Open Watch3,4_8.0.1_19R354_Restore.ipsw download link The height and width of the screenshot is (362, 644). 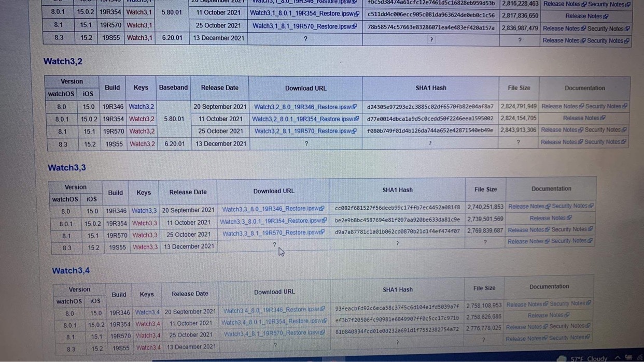[274, 322]
